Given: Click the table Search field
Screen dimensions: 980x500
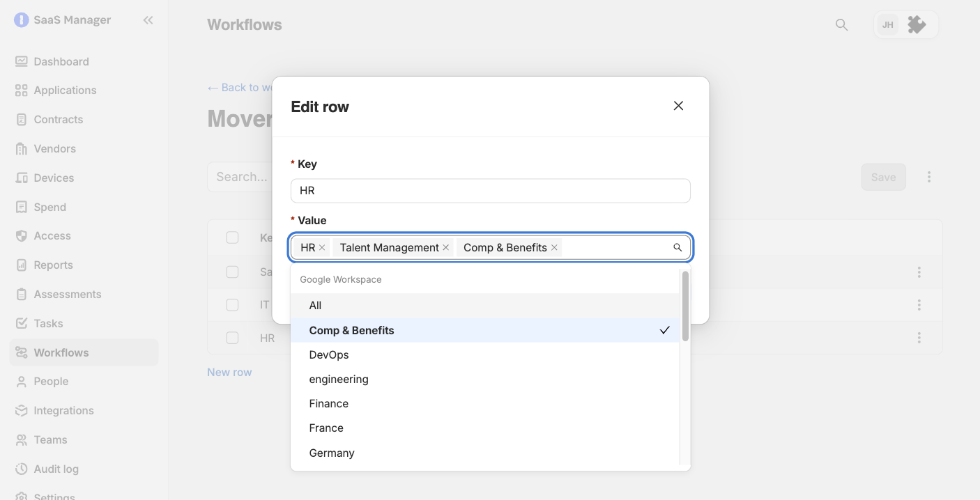Looking at the screenshot, I should tap(240, 177).
